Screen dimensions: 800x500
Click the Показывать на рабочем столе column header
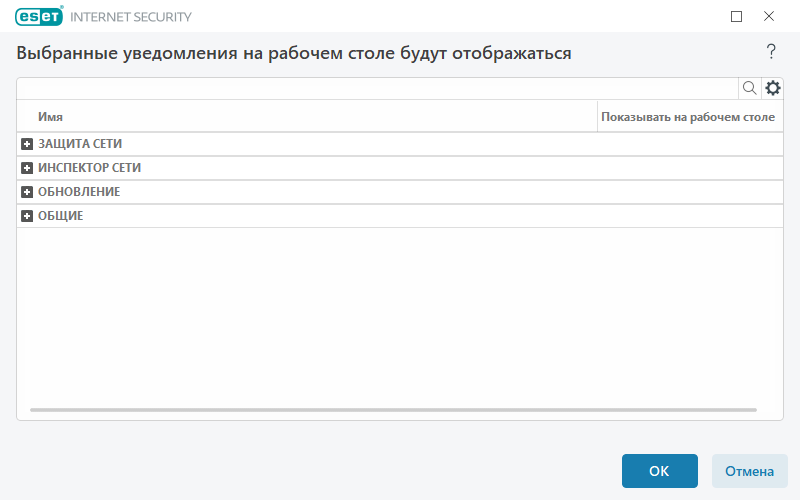[x=688, y=117]
